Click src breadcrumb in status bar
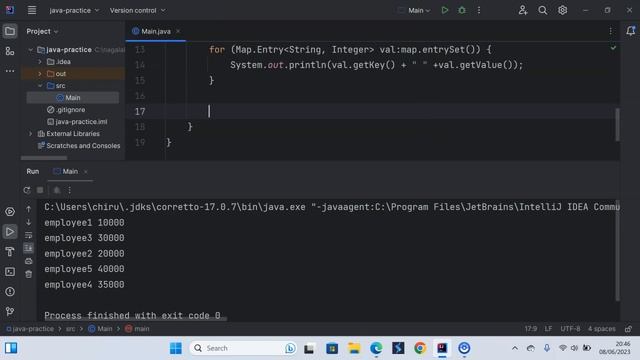This screenshot has width=640, height=360. click(71, 329)
